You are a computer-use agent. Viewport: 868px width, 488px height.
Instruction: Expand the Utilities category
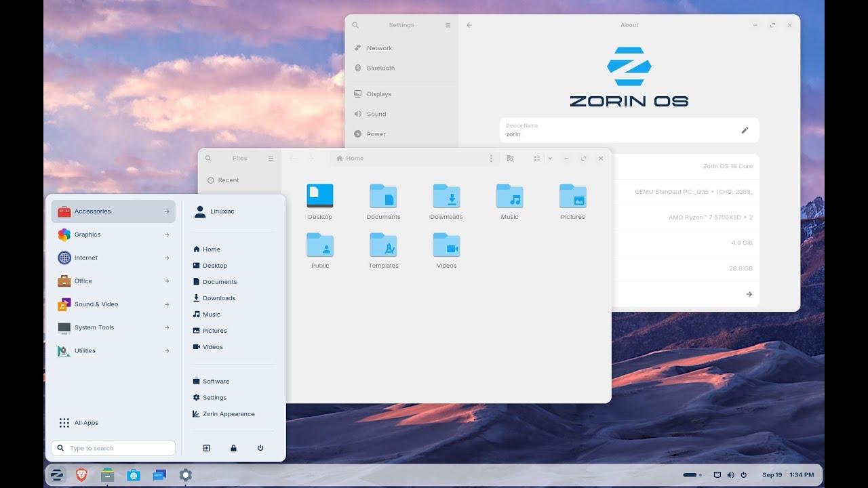[x=113, y=350]
